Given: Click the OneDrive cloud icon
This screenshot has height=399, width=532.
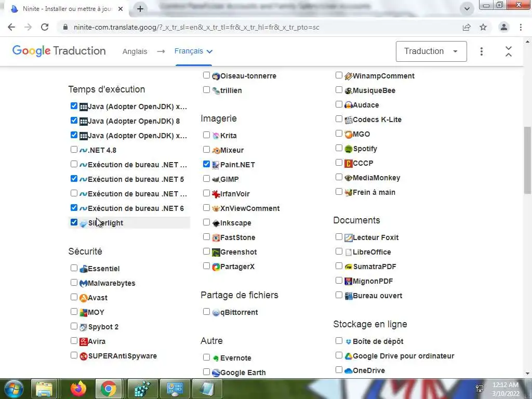Looking at the screenshot, I should [349, 371].
